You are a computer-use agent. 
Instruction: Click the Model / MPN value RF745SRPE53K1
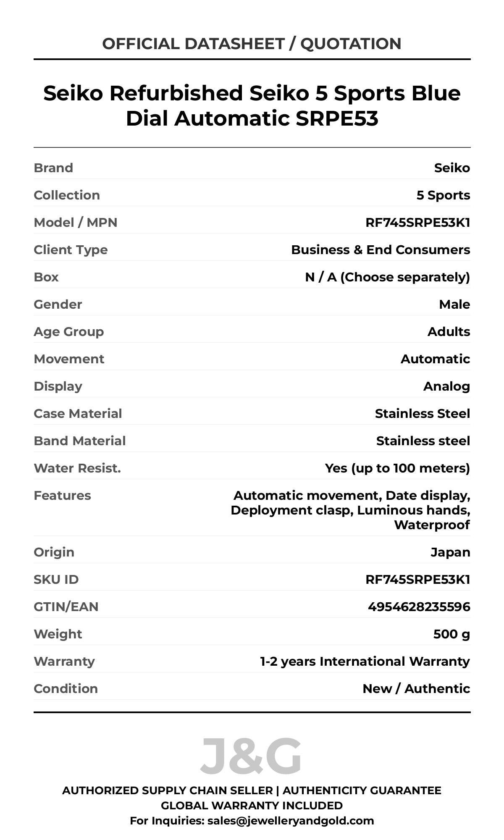417,222
